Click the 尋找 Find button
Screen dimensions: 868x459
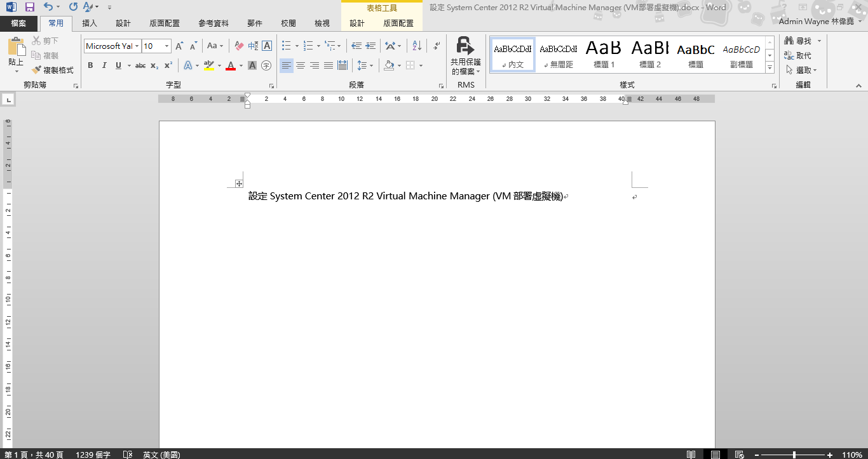pyautogui.click(x=799, y=41)
